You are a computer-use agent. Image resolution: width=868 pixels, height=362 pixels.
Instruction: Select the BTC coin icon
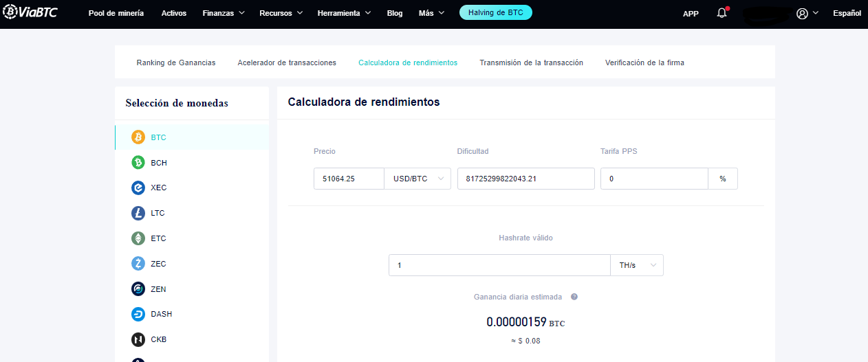pyautogui.click(x=138, y=137)
